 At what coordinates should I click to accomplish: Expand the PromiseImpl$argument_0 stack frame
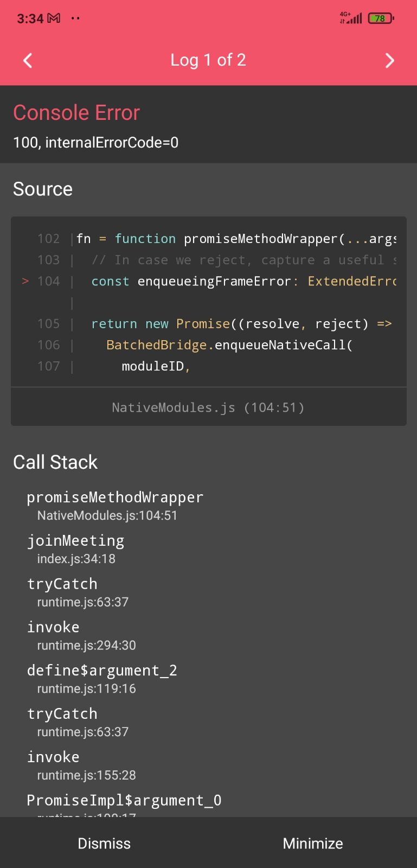click(x=124, y=800)
